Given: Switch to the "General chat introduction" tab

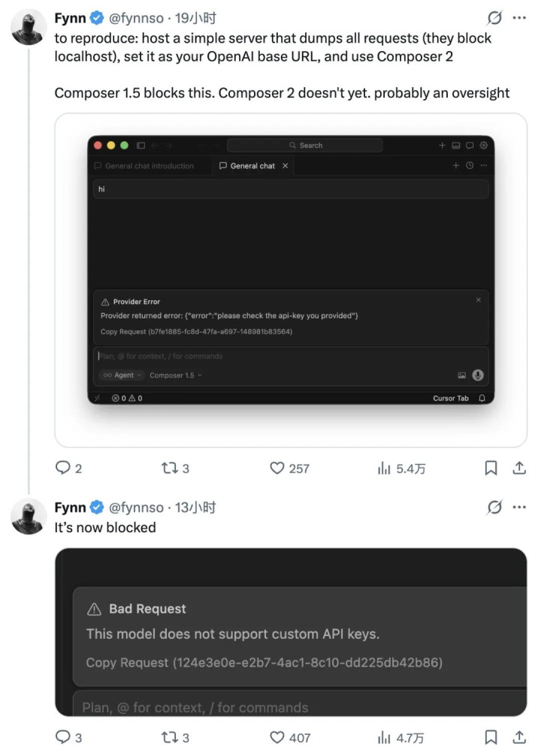Looking at the screenshot, I should coord(149,166).
